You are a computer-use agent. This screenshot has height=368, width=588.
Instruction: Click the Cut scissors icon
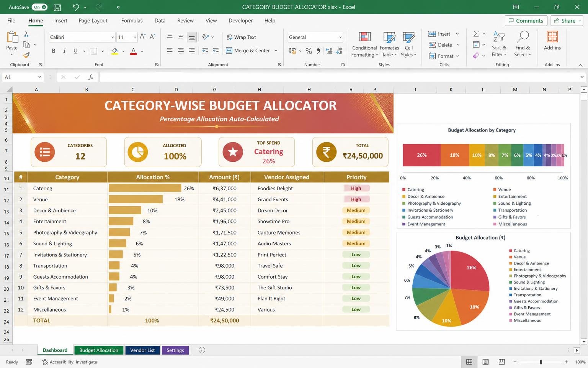point(26,34)
